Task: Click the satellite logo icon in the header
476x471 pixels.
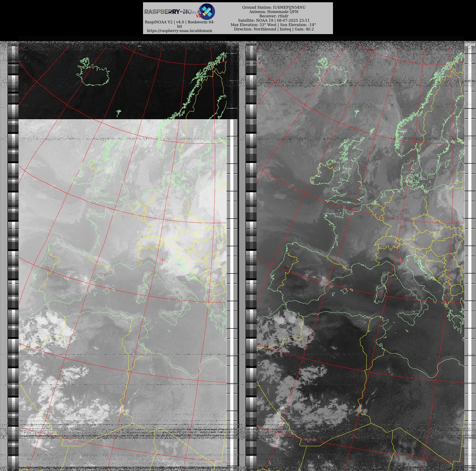Action: [207, 12]
